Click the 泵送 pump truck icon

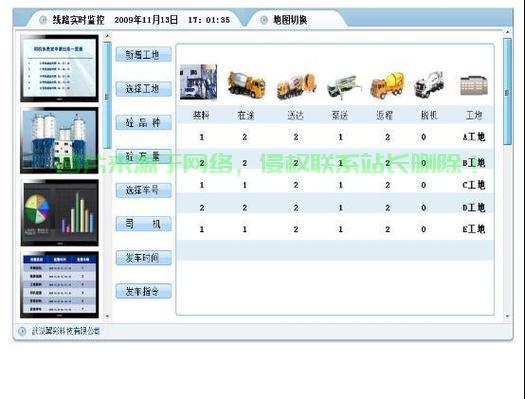click(344, 88)
